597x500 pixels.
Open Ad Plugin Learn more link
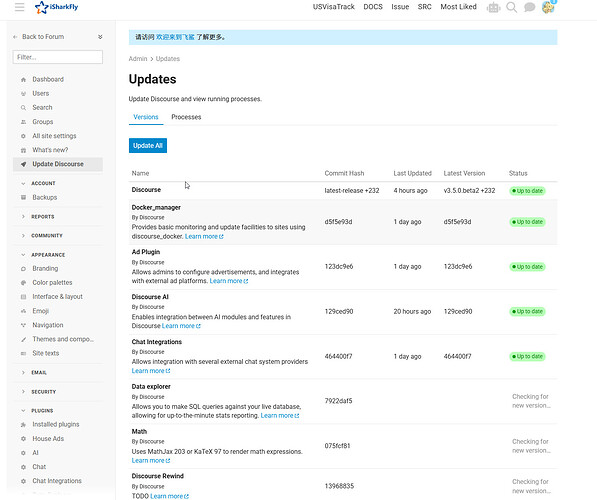tap(229, 281)
